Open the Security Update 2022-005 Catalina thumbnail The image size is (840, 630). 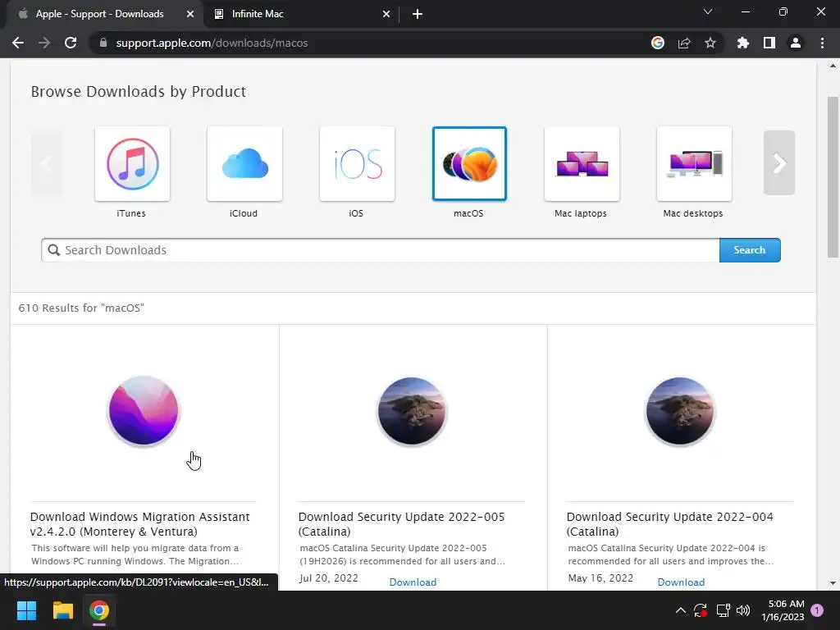412,411
